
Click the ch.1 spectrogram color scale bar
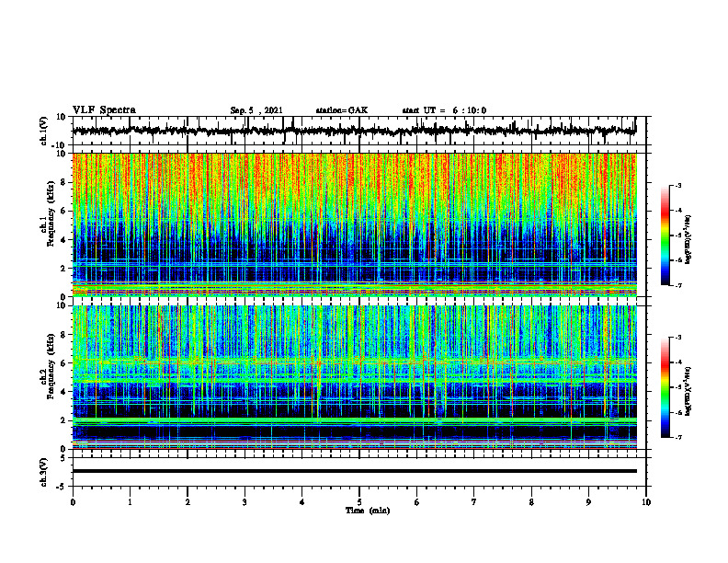(x=665, y=236)
